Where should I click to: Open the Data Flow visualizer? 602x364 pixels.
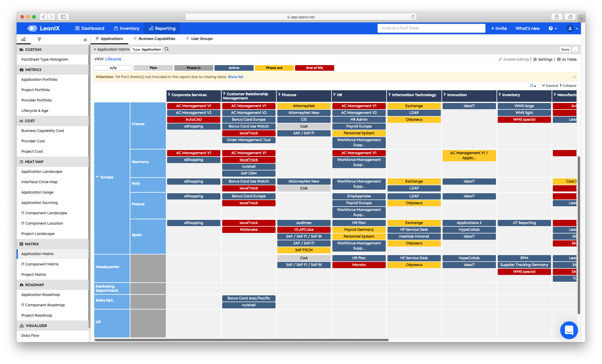[30, 336]
